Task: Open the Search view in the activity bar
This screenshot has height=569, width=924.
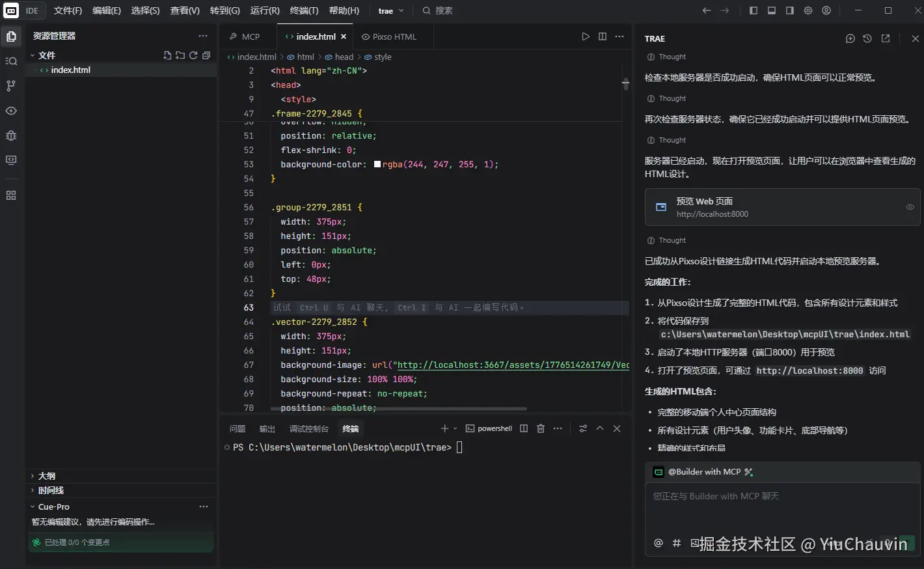Action: pos(11,61)
